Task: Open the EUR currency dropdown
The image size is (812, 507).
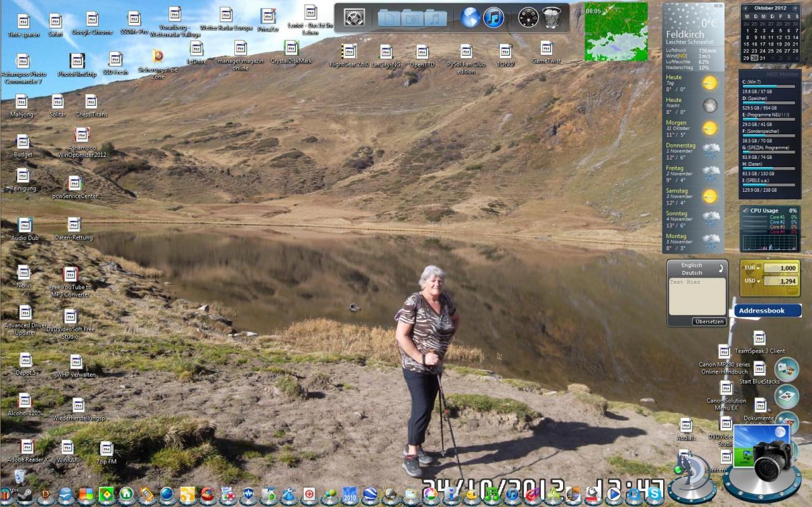Action: [753, 268]
